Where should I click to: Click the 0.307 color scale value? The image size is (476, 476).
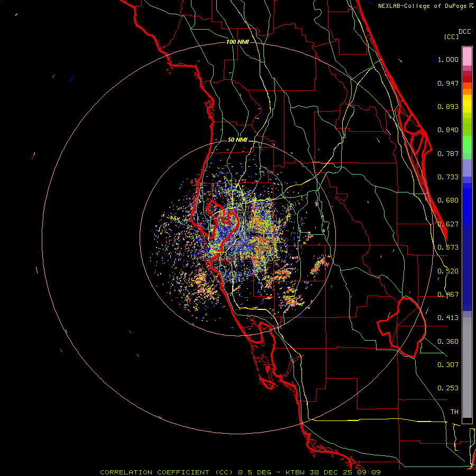pyautogui.click(x=448, y=364)
